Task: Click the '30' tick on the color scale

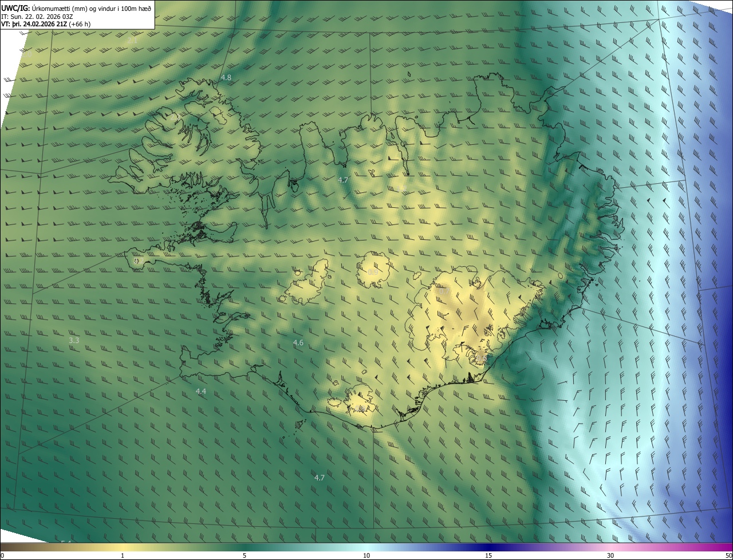Action: click(x=610, y=556)
